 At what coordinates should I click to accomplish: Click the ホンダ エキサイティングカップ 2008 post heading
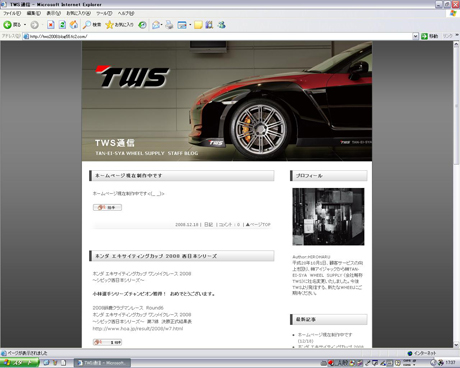click(x=156, y=256)
